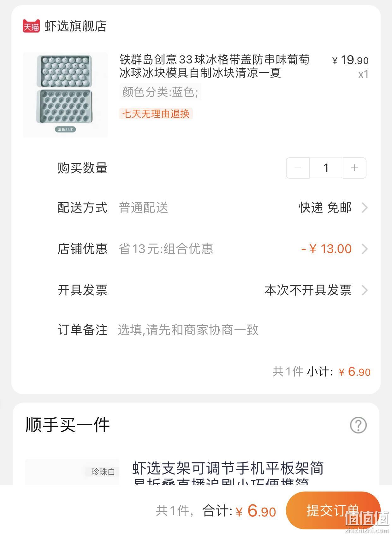Tap the help question-mark icon

[x=358, y=425]
